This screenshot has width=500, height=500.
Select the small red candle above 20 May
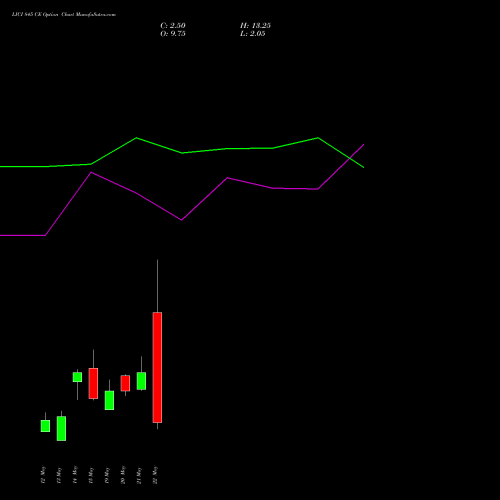(x=125, y=383)
